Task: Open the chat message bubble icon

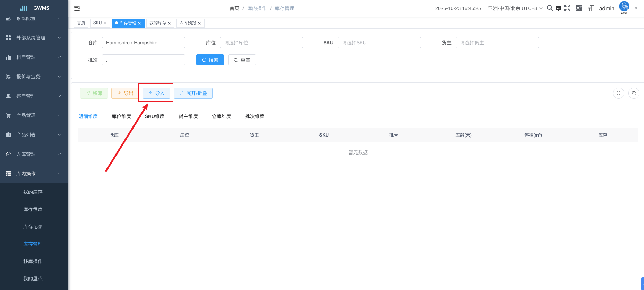Action: [558, 8]
